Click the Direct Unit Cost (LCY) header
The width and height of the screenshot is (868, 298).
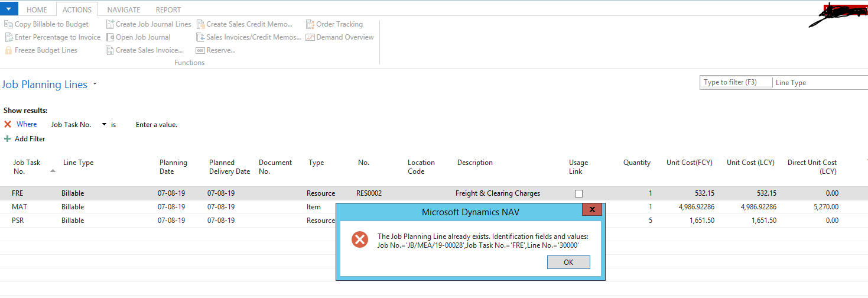tap(812, 167)
